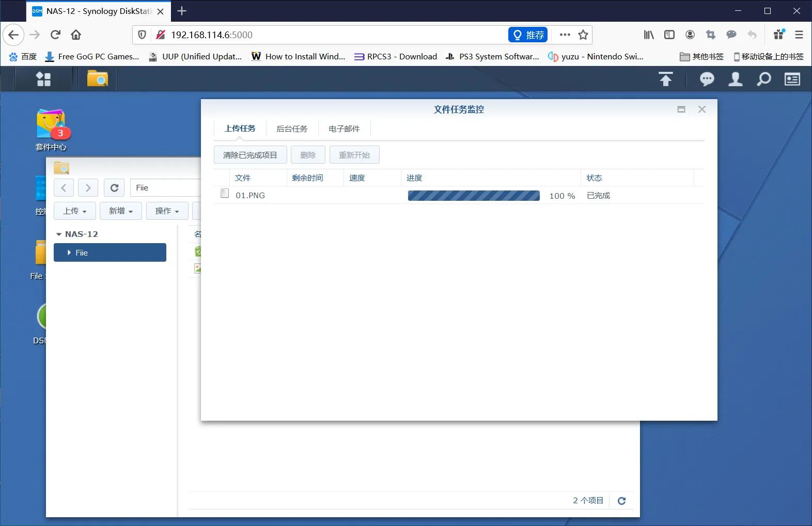Image resolution: width=812 pixels, height=526 pixels.
Task: Close the NAS-12 browser tab
Action: click(160, 11)
